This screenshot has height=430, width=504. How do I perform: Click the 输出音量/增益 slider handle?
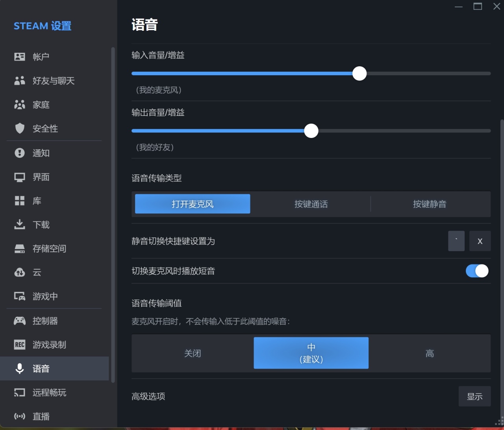311,131
